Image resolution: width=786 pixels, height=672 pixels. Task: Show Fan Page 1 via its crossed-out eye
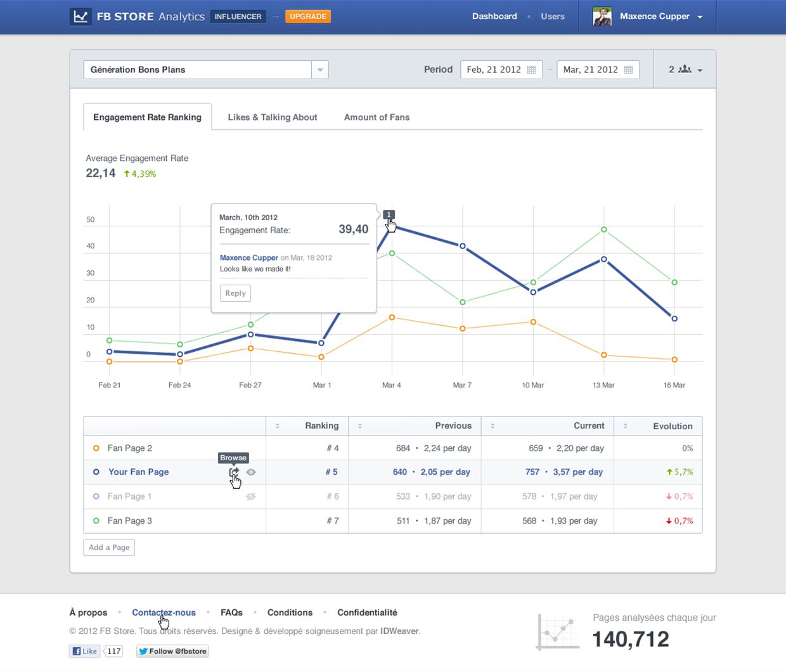click(x=250, y=496)
